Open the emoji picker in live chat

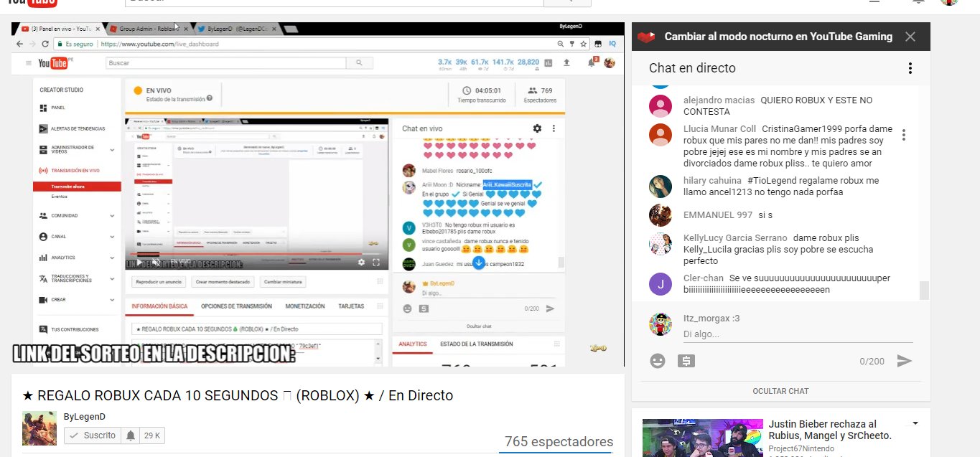[x=658, y=361]
